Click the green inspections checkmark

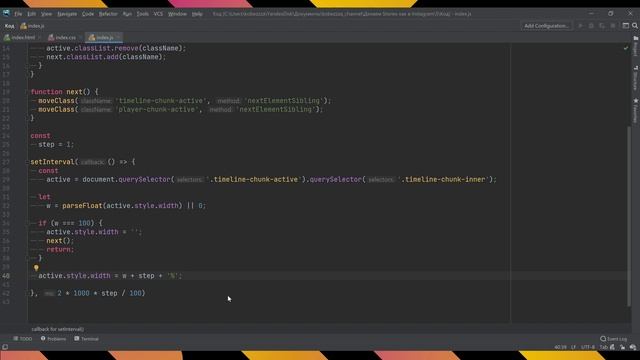coord(626,48)
